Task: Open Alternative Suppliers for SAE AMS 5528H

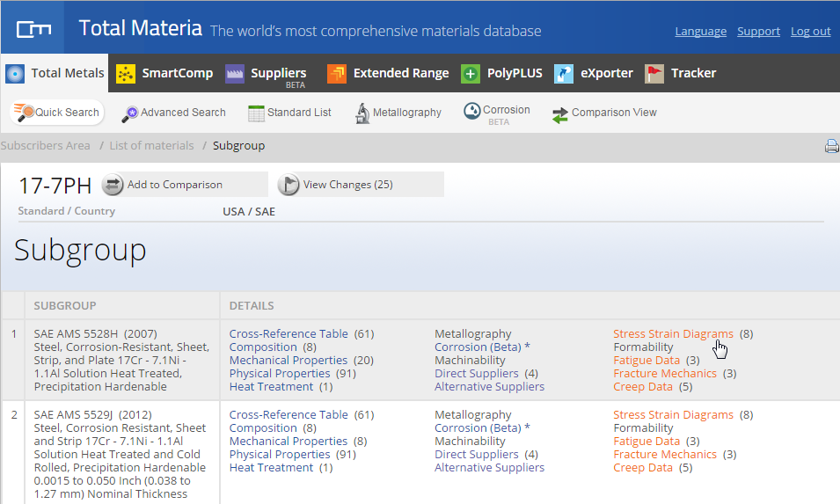Action: coord(489,387)
